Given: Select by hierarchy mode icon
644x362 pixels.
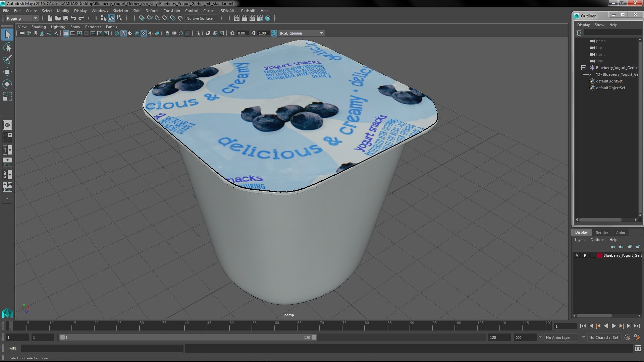Looking at the screenshot, I should point(103,18).
